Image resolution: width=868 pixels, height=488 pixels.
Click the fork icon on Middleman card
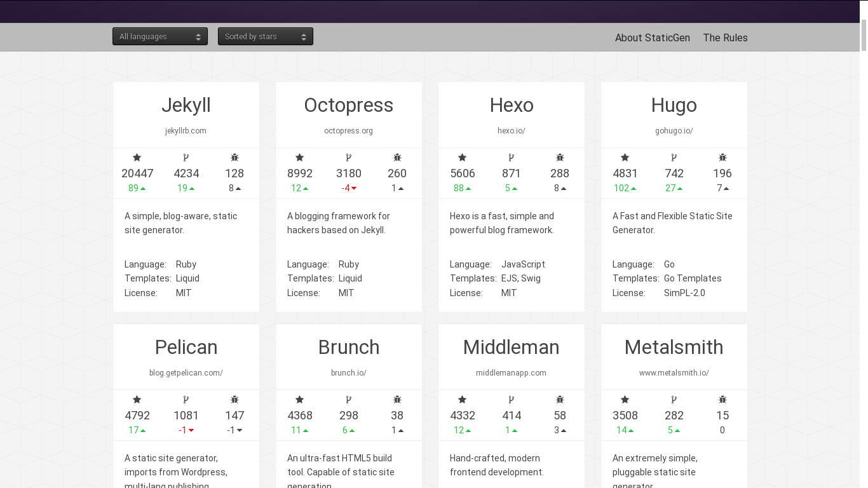click(512, 400)
